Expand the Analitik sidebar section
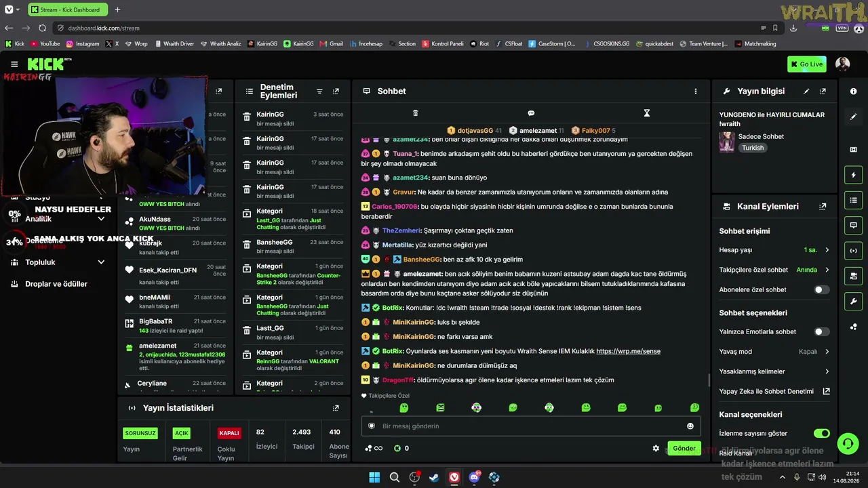 click(101, 219)
